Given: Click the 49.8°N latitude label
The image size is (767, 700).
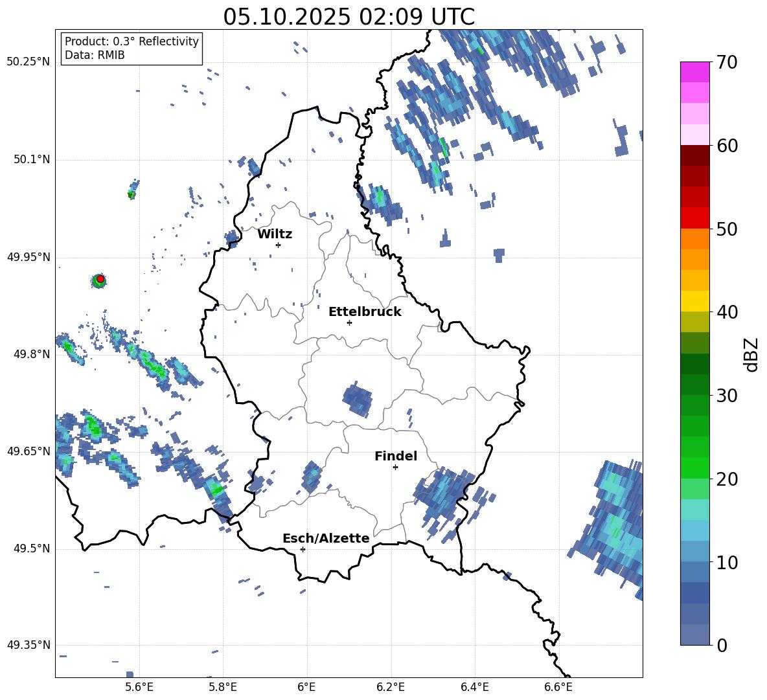Looking at the screenshot, I should click(x=31, y=354).
